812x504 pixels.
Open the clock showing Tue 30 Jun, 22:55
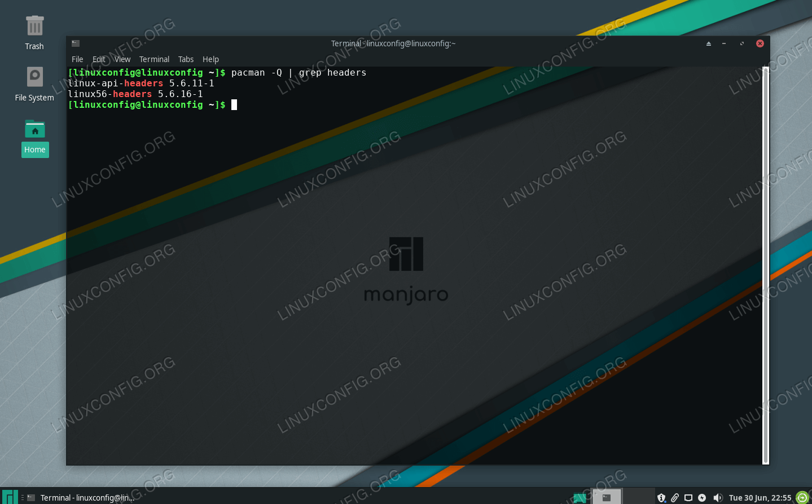point(760,498)
